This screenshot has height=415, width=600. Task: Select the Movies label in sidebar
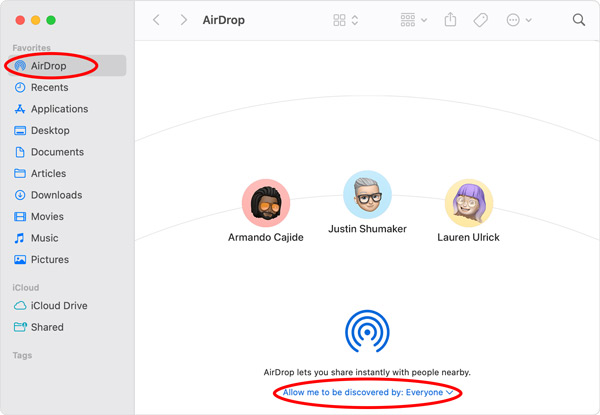coord(47,216)
